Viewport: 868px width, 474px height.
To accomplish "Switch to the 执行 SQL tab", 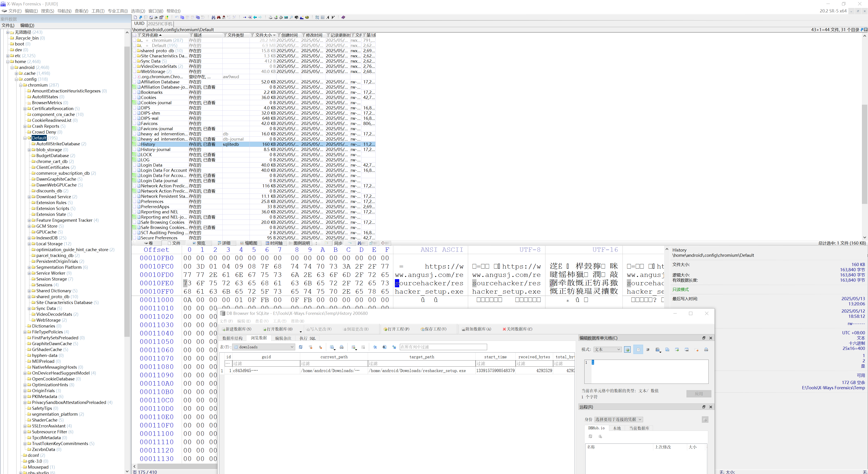I will [307, 338].
